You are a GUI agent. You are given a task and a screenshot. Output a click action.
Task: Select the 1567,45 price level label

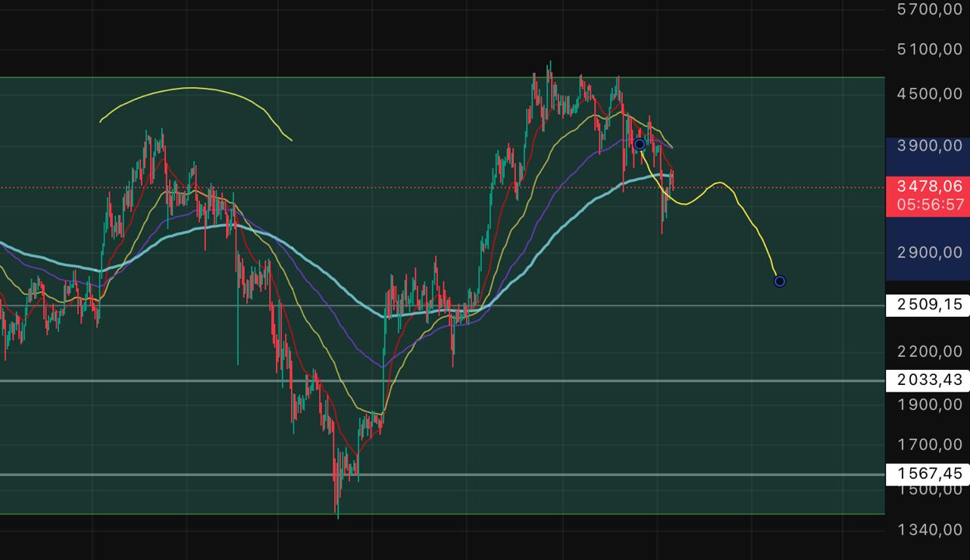(x=928, y=474)
